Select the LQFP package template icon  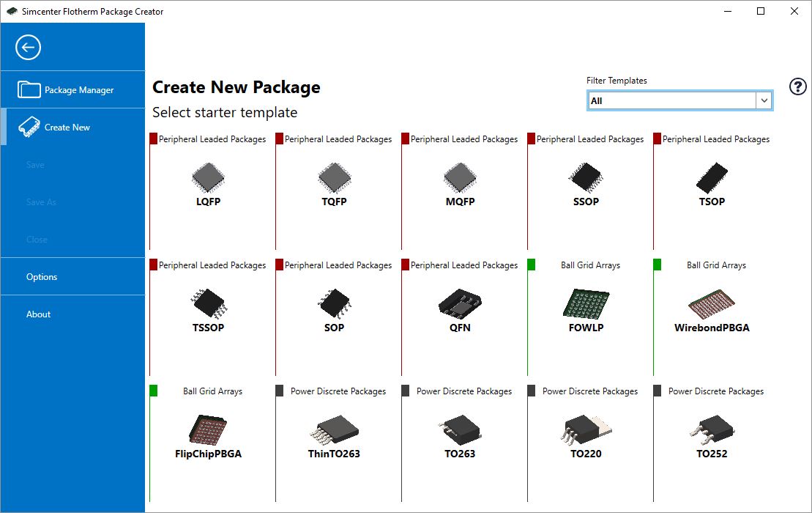[208, 178]
